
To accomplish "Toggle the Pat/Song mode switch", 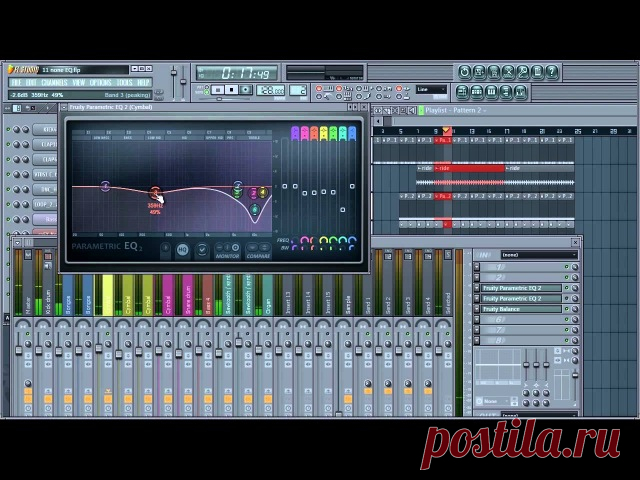I will (x=207, y=89).
